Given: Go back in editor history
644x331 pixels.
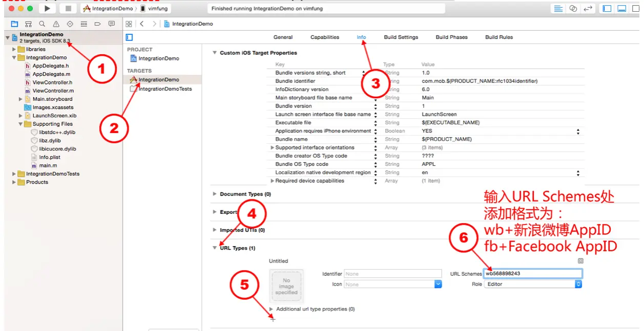Looking at the screenshot, I should 142,24.
